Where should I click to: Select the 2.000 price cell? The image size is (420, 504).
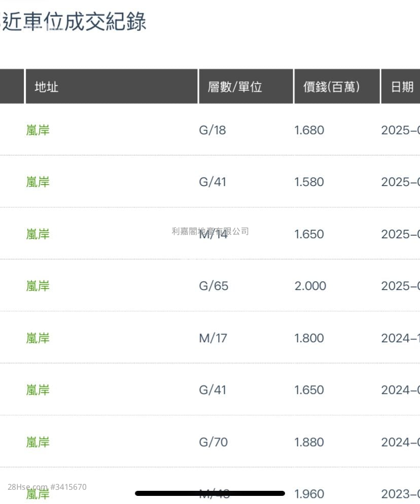tap(310, 286)
